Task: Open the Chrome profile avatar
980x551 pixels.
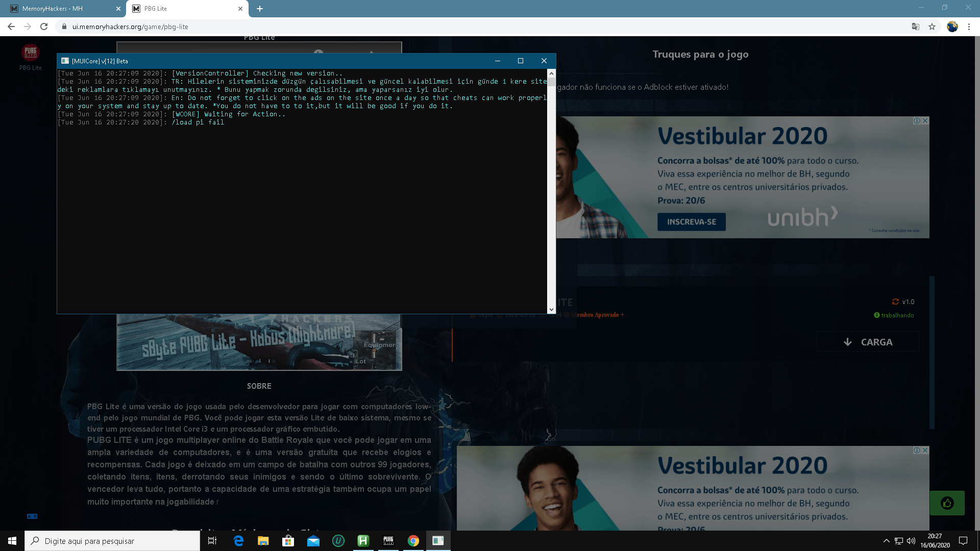Action: pos(952,27)
